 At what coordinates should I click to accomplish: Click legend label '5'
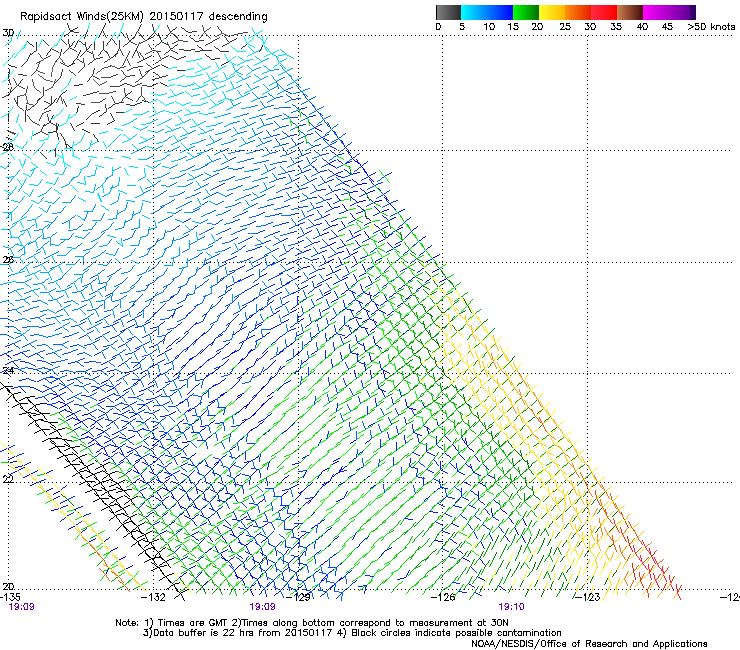(x=462, y=27)
